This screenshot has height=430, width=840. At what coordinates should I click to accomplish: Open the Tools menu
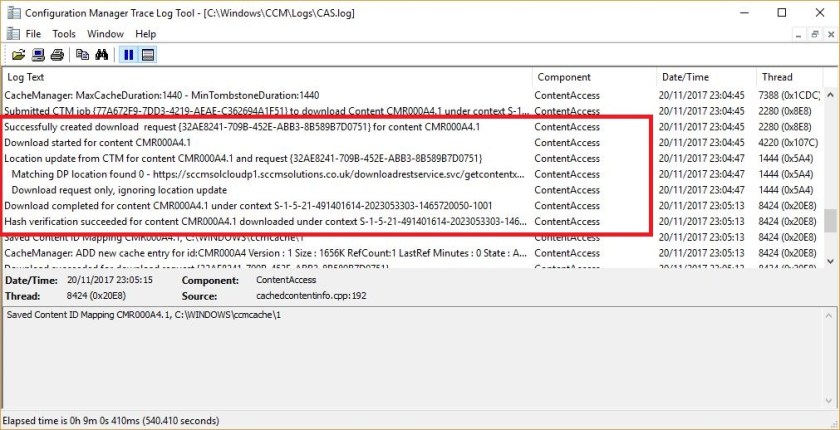click(x=64, y=34)
